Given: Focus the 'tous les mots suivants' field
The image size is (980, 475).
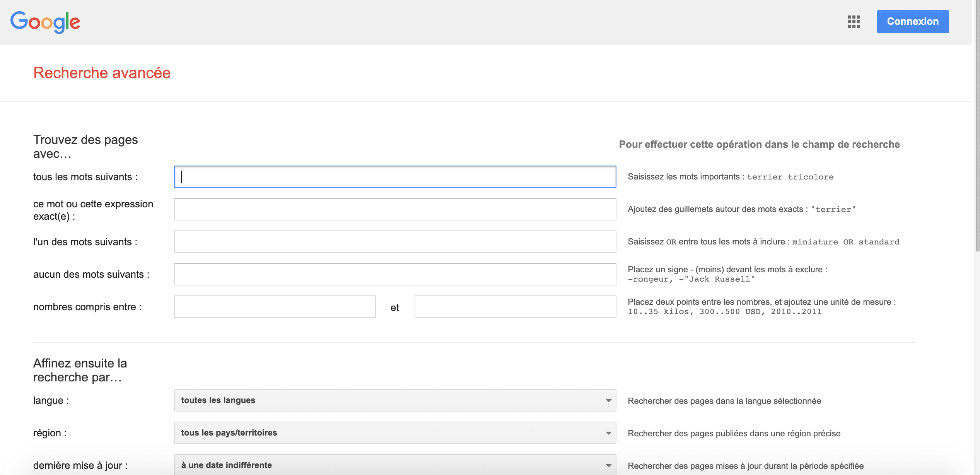Looking at the screenshot, I should click(395, 177).
